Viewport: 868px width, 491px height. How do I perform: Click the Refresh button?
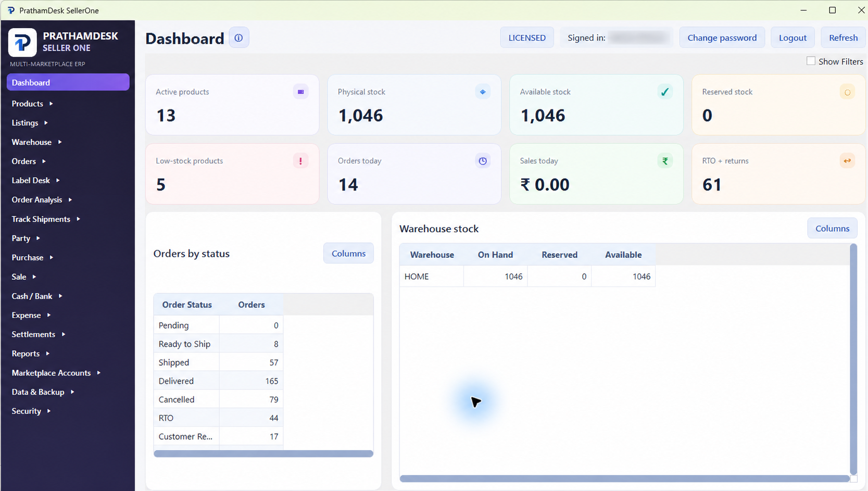[x=843, y=37]
